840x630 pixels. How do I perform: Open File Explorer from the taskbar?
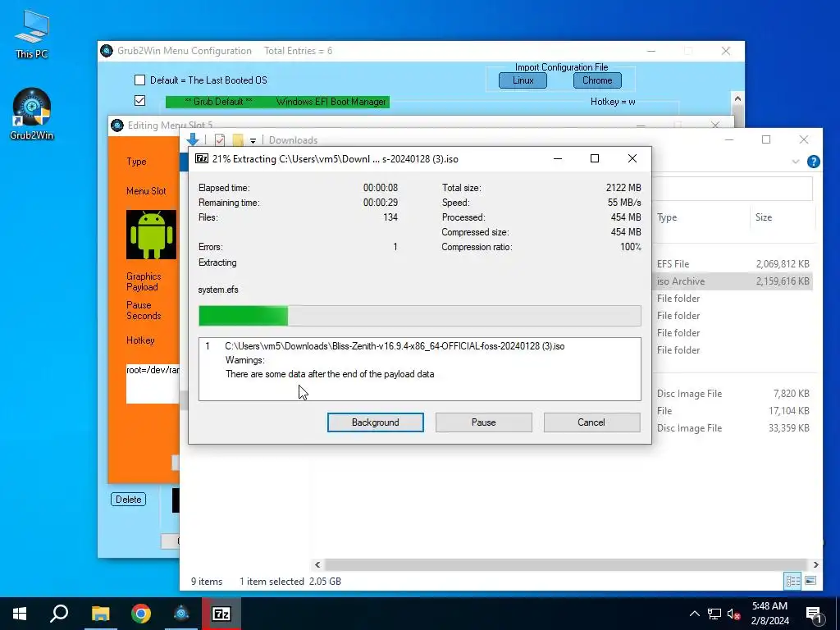pyautogui.click(x=100, y=614)
